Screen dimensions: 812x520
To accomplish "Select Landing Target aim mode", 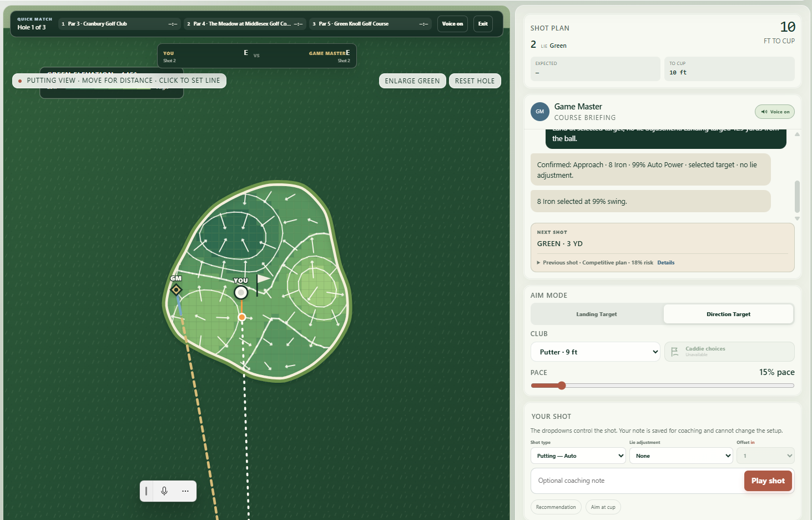I will tap(597, 314).
